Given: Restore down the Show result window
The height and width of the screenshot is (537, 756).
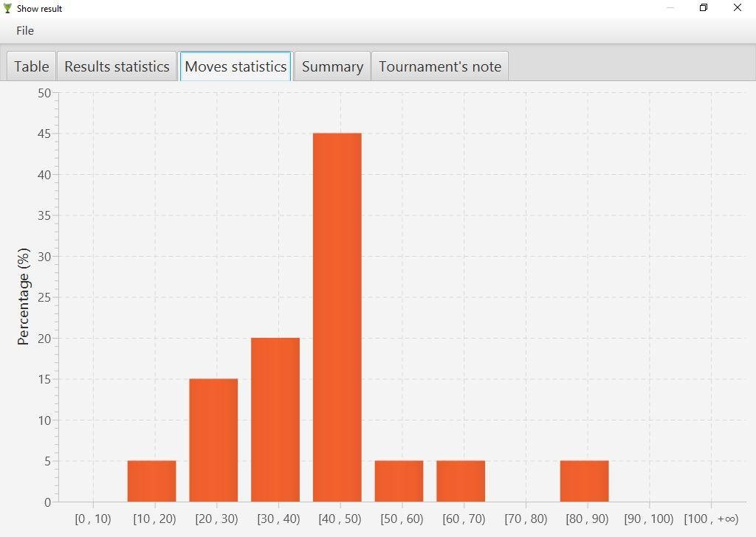Looking at the screenshot, I should point(704,8).
